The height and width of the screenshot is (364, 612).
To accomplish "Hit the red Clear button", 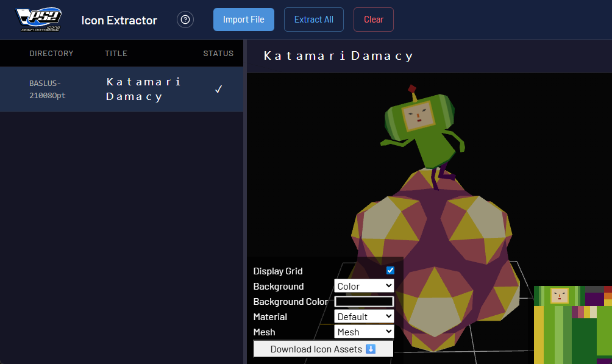I will click(373, 20).
